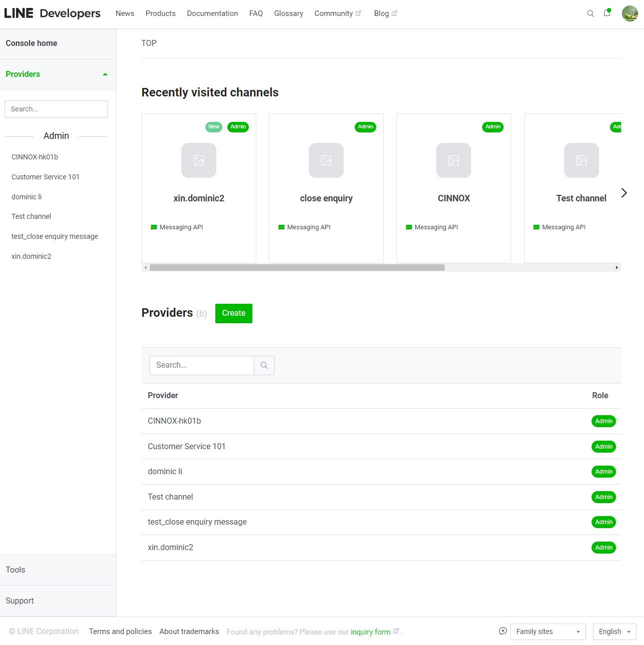Open the notifications bell
Image resolution: width=644 pixels, height=645 pixels.
[607, 13]
